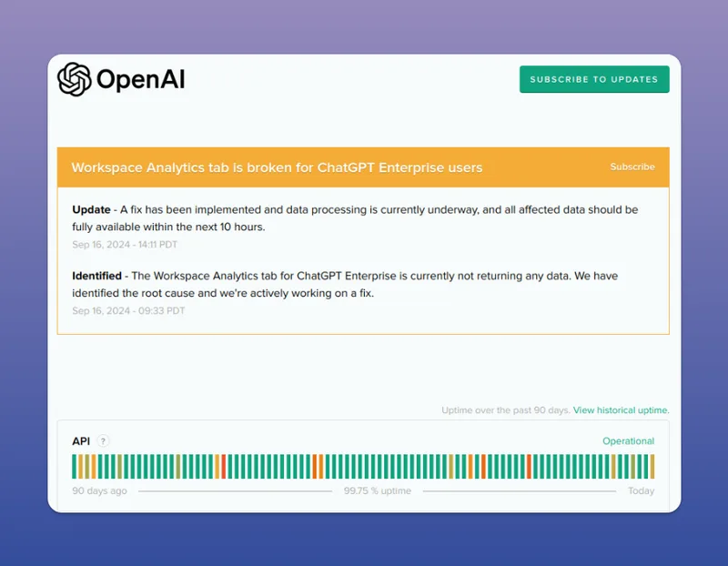Subscribe to the Workspace Analytics incident
Image resolution: width=728 pixels, height=566 pixels.
(632, 167)
